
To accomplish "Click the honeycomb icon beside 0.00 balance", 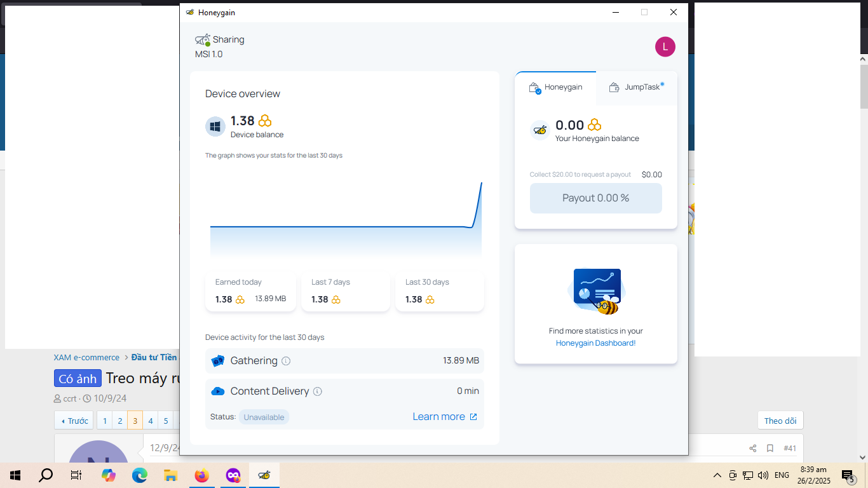I will [x=594, y=125].
